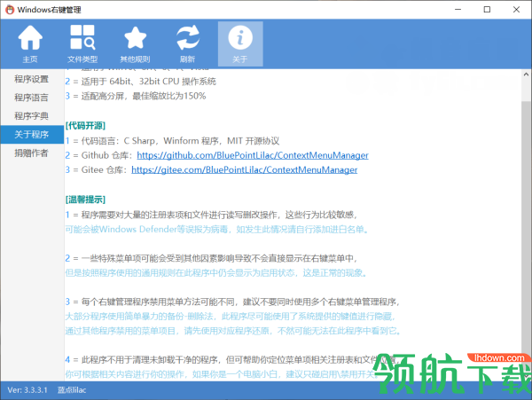
Task: Click the line about 150% scaling
Action: (x=136, y=96)
